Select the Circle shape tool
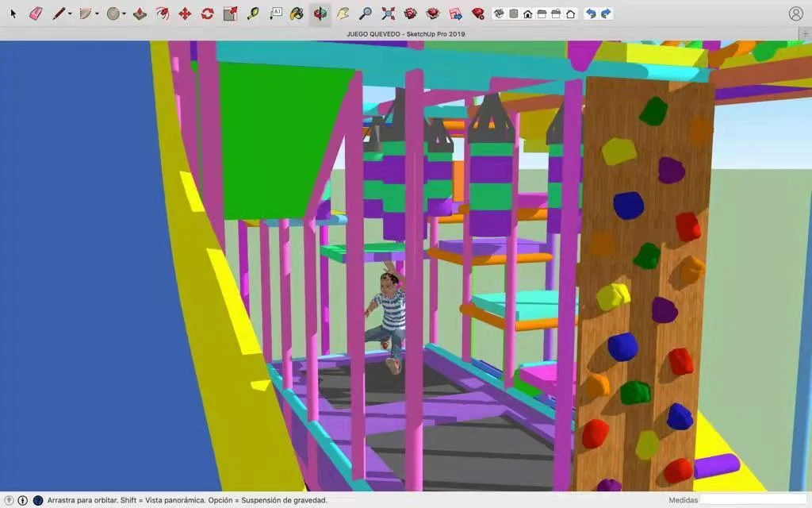Viewport: 812px width, 508px height. (113, 13)
